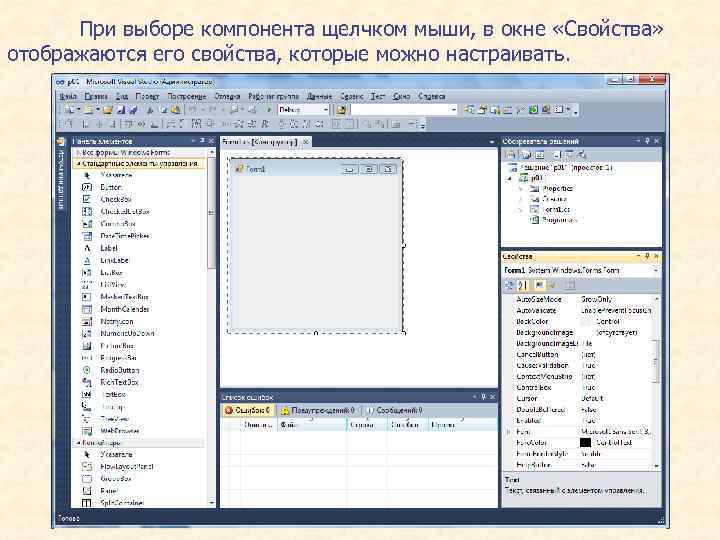Select the Form1 window in the designer
This screenshot has height=540, width=720.
pos(316,246)
